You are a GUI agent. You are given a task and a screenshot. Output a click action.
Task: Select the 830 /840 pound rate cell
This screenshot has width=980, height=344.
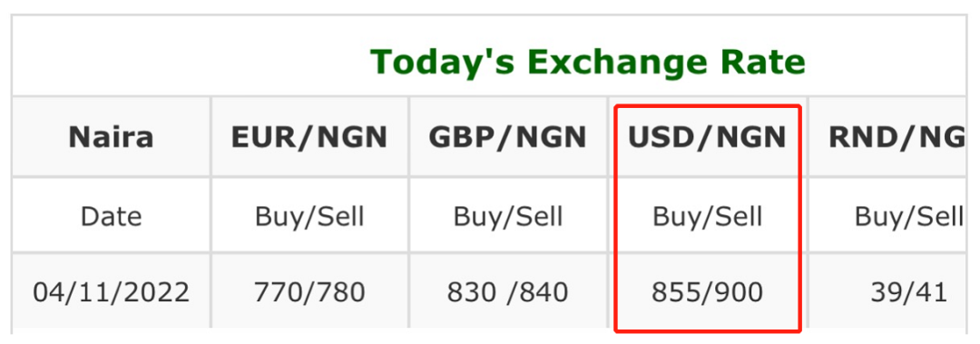click(507, 292)
